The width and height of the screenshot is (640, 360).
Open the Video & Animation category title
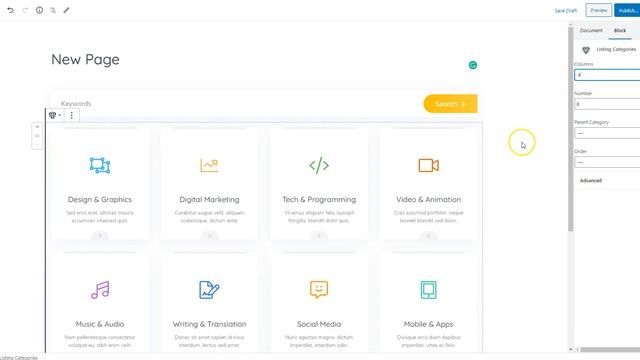point(429,200)
